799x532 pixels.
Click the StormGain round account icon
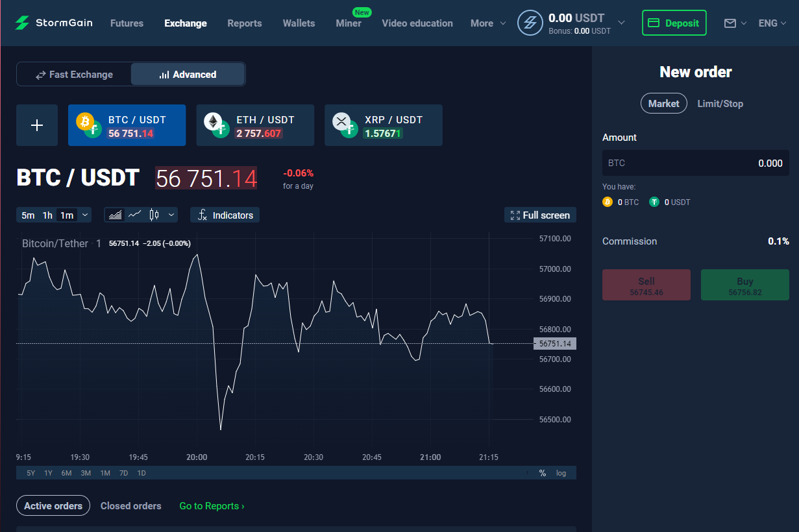tap(530, 23)
